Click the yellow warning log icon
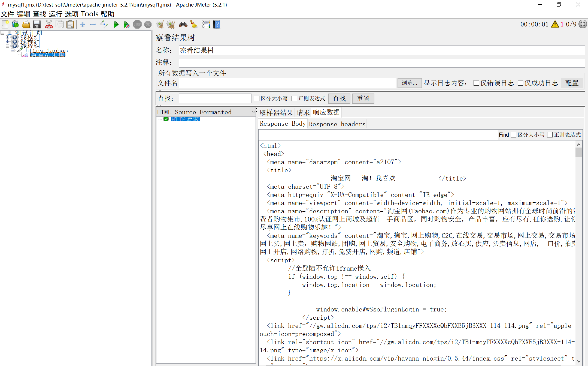The width and height of the screenshot is (588, 366). (555, 24)
